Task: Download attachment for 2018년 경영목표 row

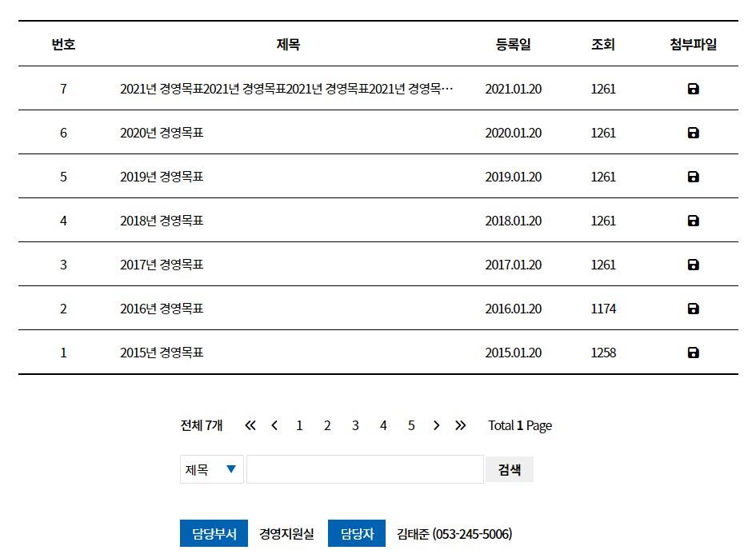Action: [x=693, y=221]
